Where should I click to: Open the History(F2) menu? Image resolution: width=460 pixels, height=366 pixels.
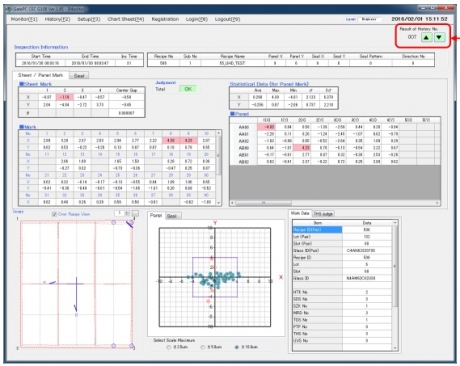click(x=57, y=19)
